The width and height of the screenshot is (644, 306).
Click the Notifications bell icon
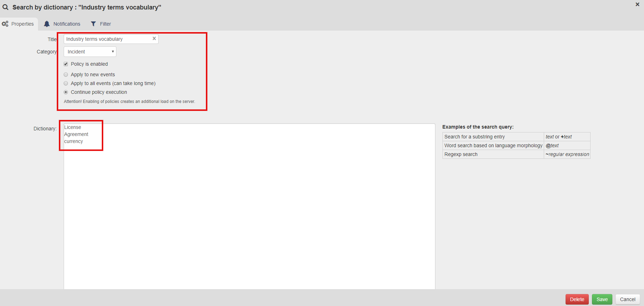(x=47, y=24)
